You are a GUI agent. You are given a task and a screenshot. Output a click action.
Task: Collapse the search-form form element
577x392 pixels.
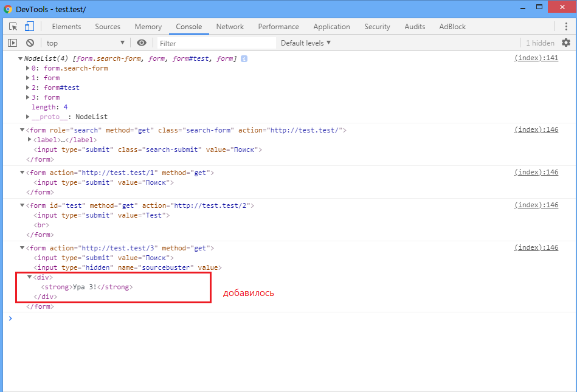pos(22,130)
